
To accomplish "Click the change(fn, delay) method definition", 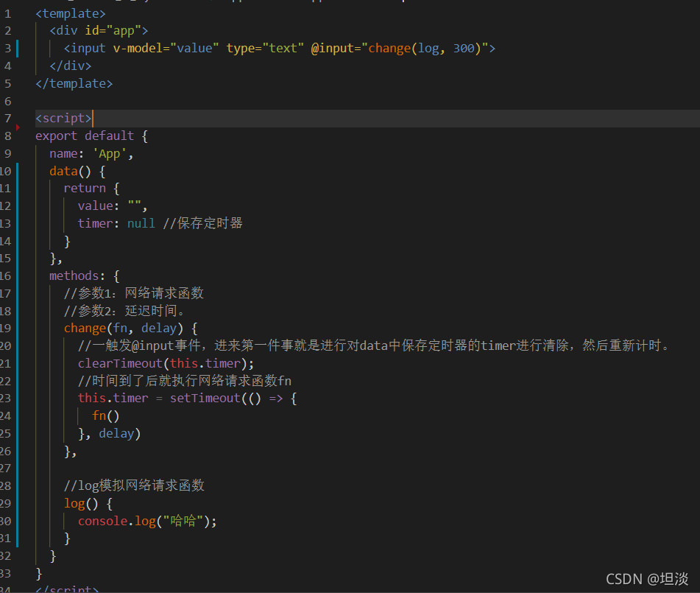I will click(x=124, y=329).
